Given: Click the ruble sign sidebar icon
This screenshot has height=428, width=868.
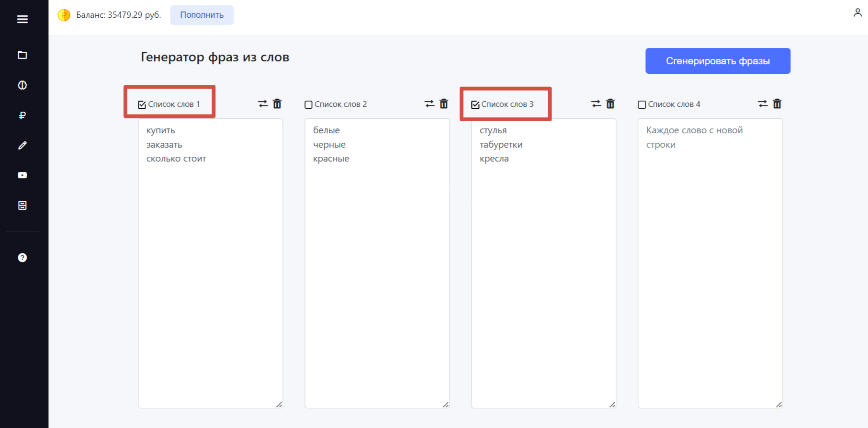Looking at the screenshot, I should [23, 115].
